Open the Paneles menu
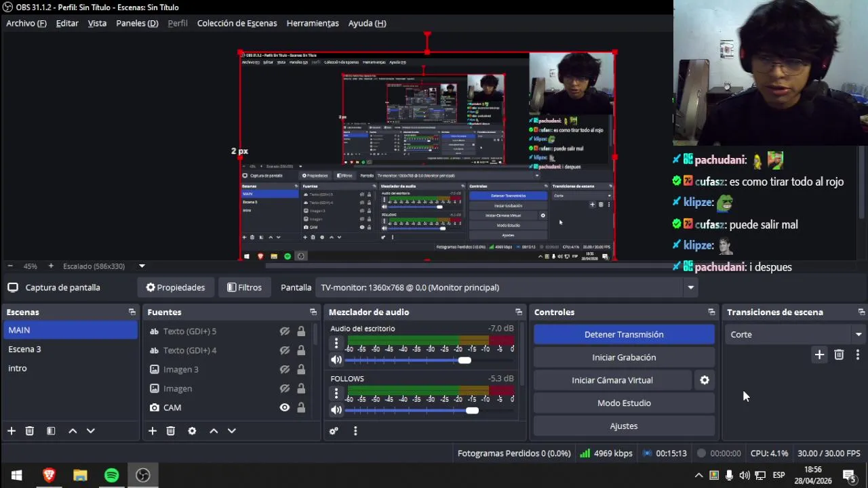The width and height of the screenshot is (868, 488). [x=137, y=23]
